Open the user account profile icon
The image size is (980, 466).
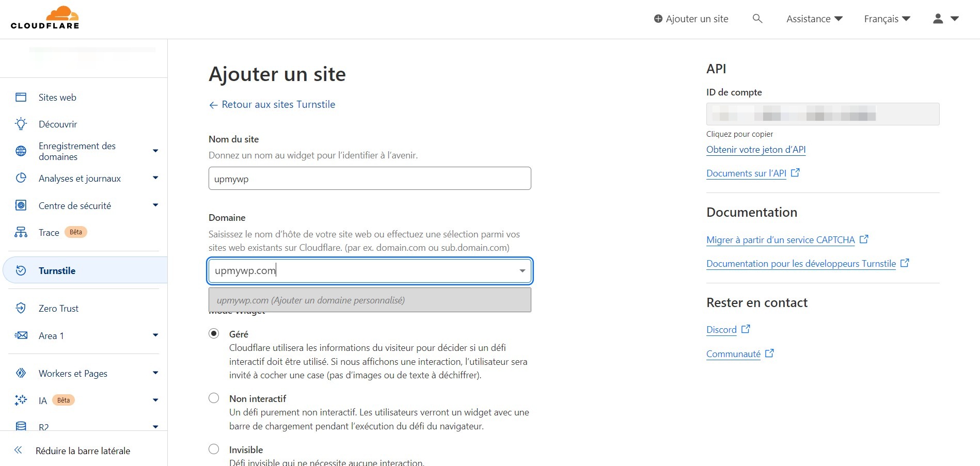(x=938, y=19)
